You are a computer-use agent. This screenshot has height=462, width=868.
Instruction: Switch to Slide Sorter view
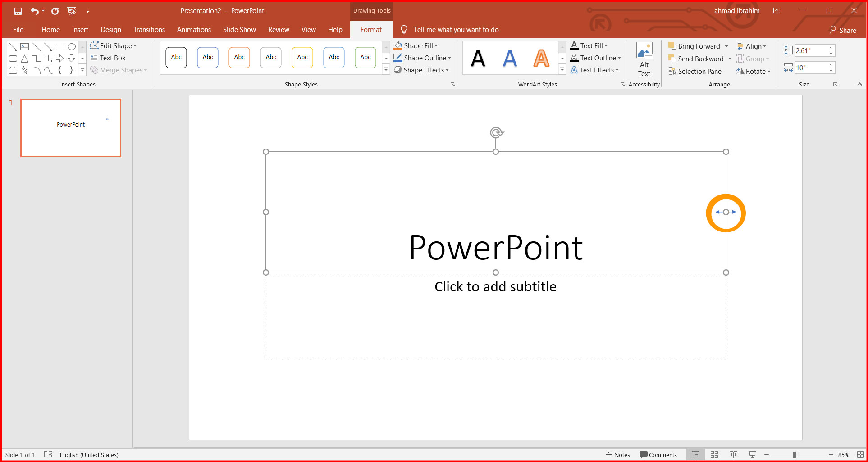pyautogui.click(x=714, y=455)
